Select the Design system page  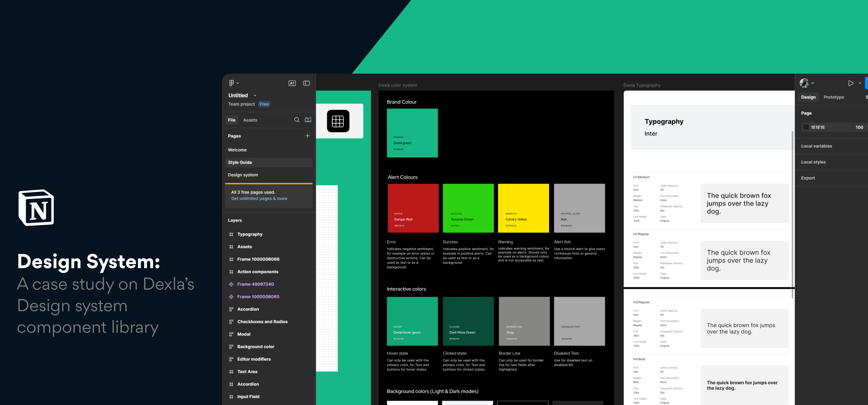243,175
